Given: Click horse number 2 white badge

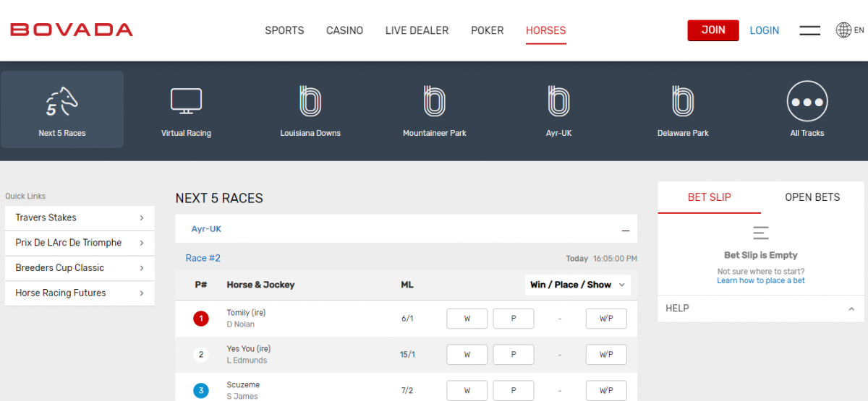Looking at the screenshot, I should point(201,355).
